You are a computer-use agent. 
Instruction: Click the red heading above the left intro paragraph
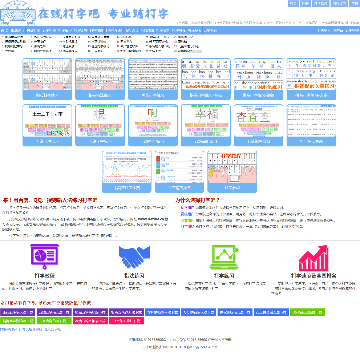coord(50,200)
